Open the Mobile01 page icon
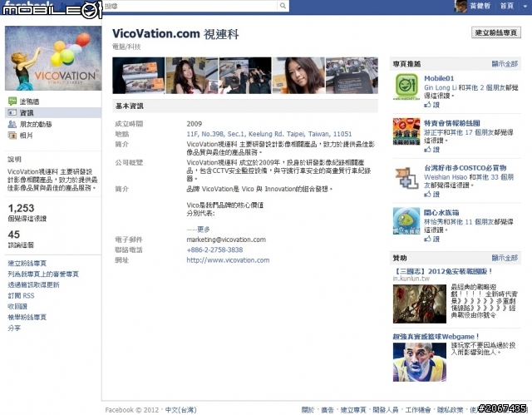The width and height of the screenshot is (532, 415). 406,86
